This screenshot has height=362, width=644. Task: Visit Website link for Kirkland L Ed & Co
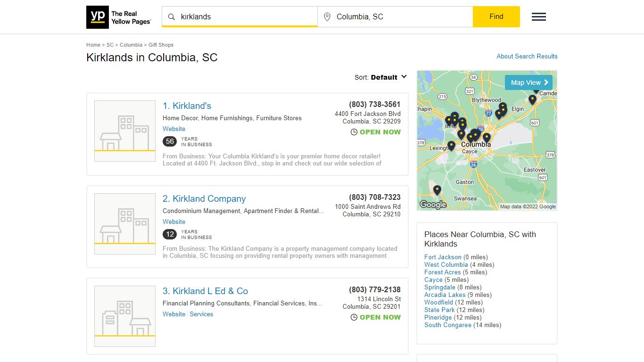174,314
